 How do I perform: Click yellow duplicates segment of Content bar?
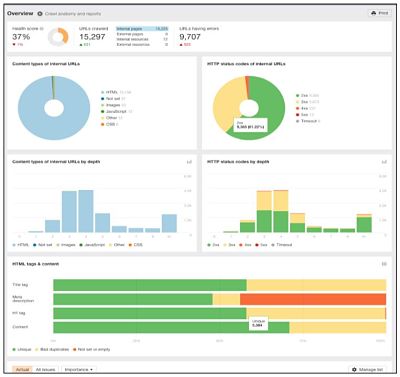338,327
